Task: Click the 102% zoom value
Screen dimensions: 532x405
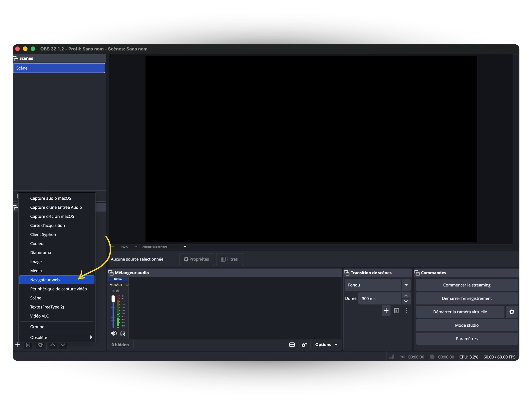Action: click(124, 247)
